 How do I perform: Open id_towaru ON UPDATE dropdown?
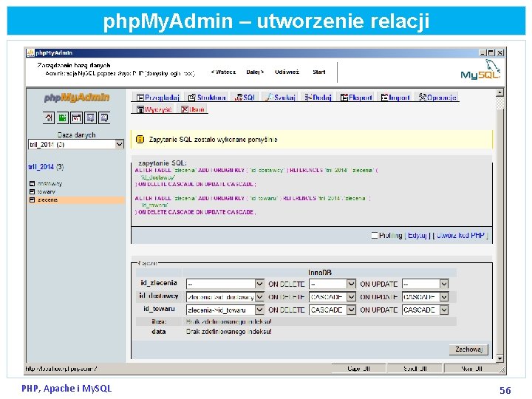pyautogui.click(x=425, y=310)
